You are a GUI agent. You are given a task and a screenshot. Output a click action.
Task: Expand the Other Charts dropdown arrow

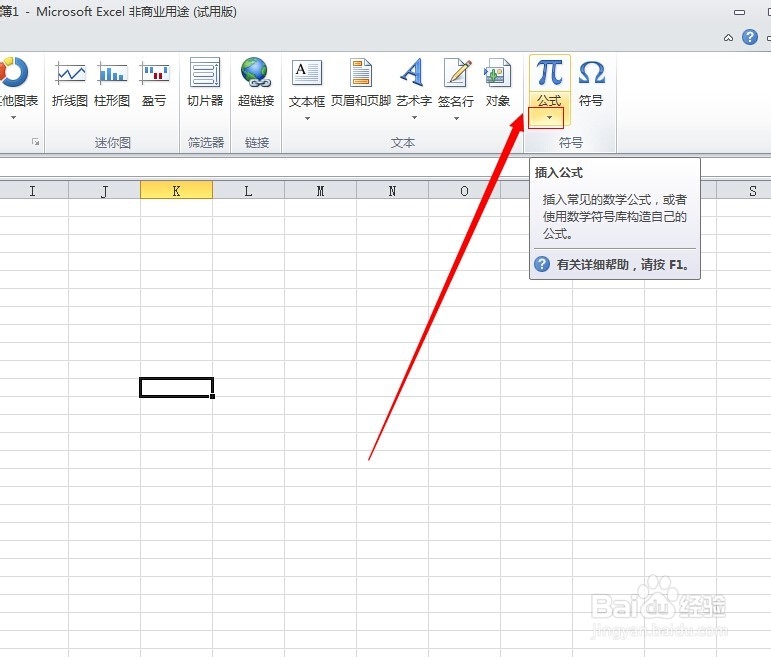14,118
